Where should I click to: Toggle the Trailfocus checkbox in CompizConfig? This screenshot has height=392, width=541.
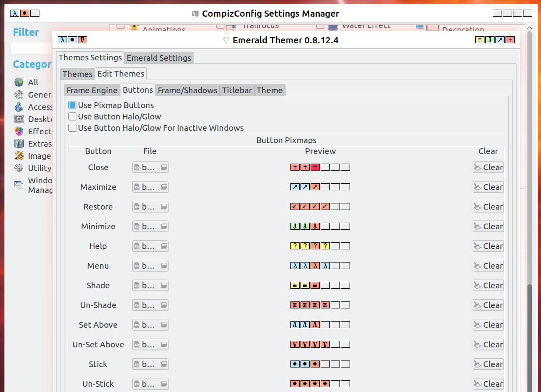point(220,26)
